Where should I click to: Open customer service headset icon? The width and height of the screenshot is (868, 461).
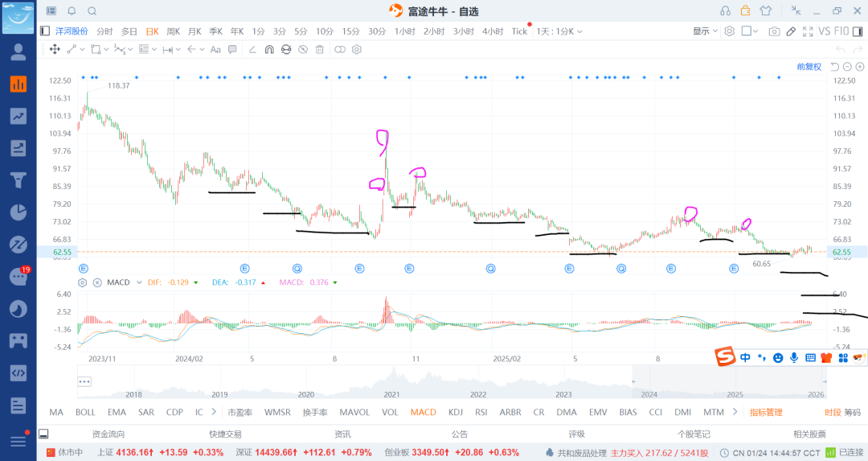click(x=725, y=11)
